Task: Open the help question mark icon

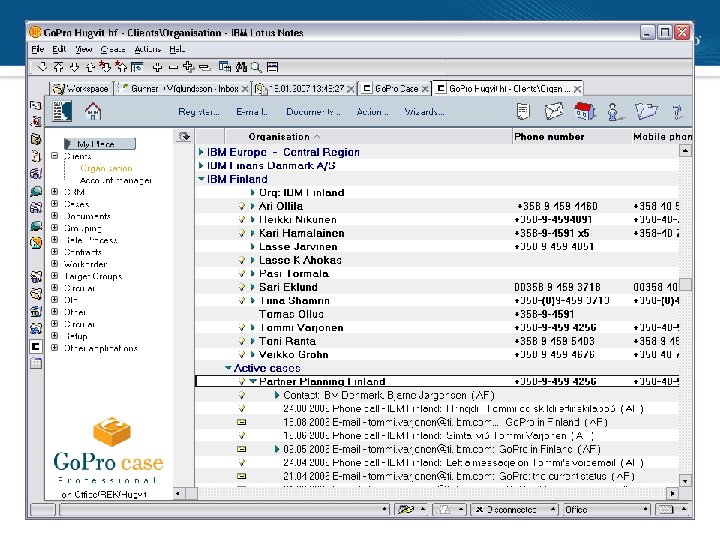Action: click(x=679, y=111)
